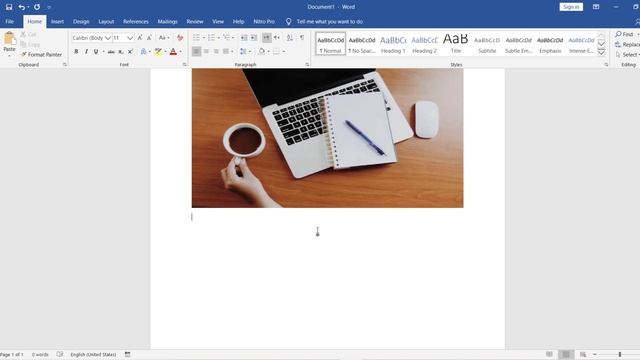Switch to Print Layout view
640x360 pixels.
pos(566,354)
